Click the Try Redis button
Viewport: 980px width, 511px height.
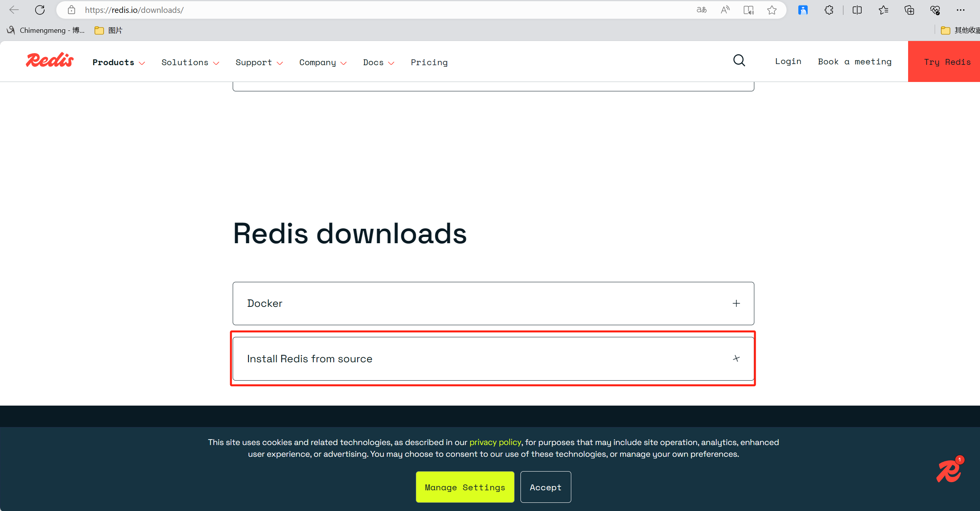tap(944, 62)
